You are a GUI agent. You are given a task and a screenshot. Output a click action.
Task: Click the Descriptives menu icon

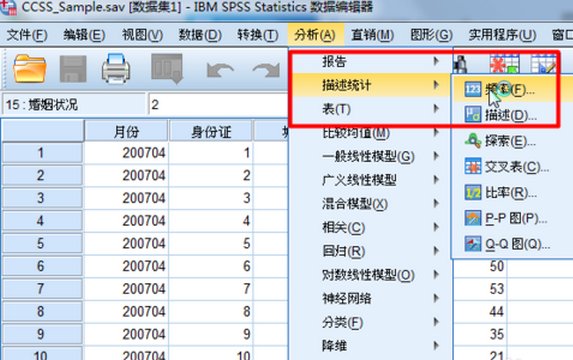[x=473, y=115]
